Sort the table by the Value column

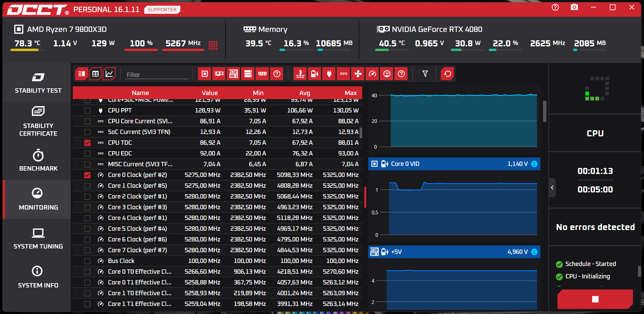coord(210,93)
